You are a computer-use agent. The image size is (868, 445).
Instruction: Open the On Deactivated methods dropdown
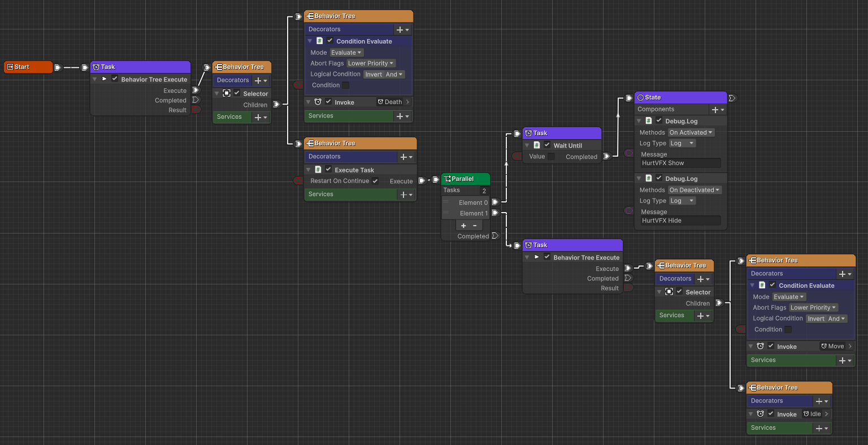pyautogui.click(x=694, y=190)
